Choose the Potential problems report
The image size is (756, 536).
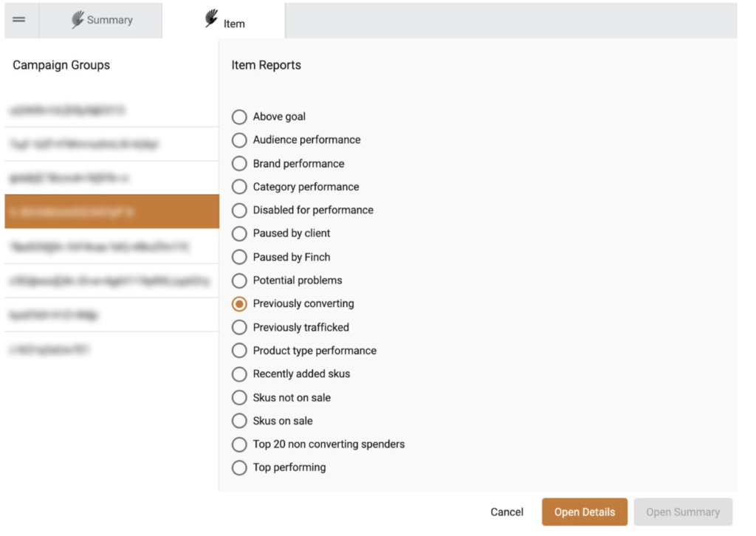[239, 281]
